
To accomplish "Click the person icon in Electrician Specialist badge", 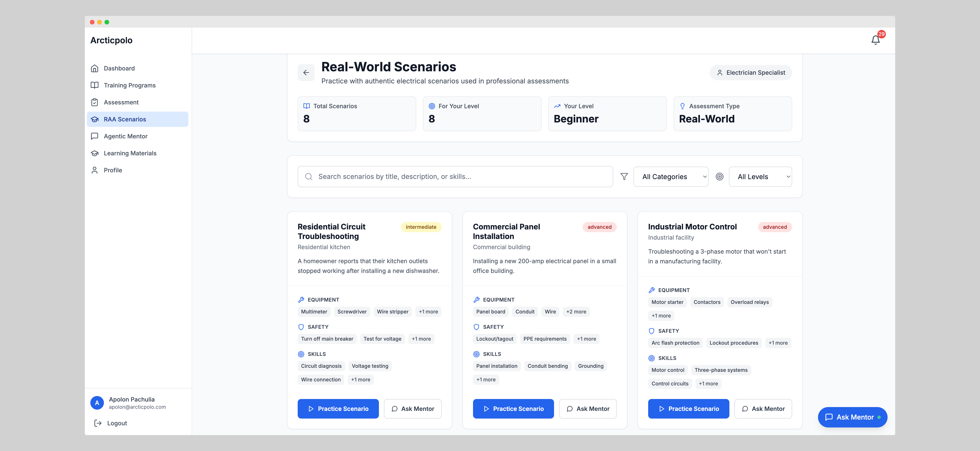I will coord(719,72).
